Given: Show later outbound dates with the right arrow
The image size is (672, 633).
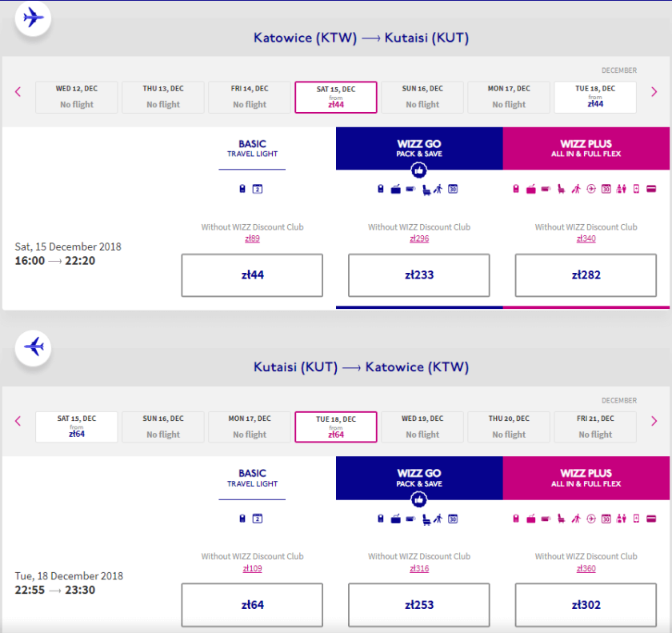Looking at the screenshot, I should click(x=654, y=92).
